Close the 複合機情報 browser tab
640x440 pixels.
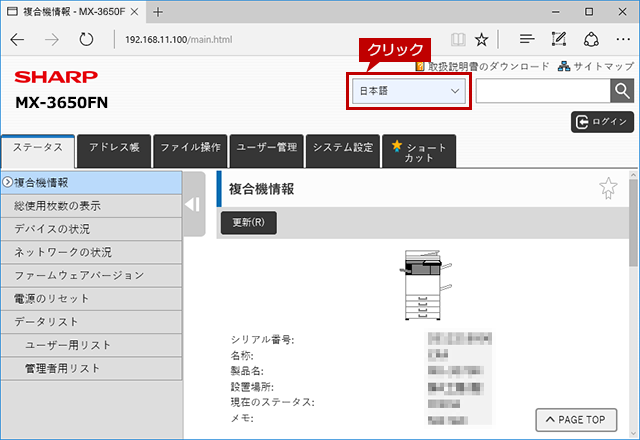pos(134,12)
